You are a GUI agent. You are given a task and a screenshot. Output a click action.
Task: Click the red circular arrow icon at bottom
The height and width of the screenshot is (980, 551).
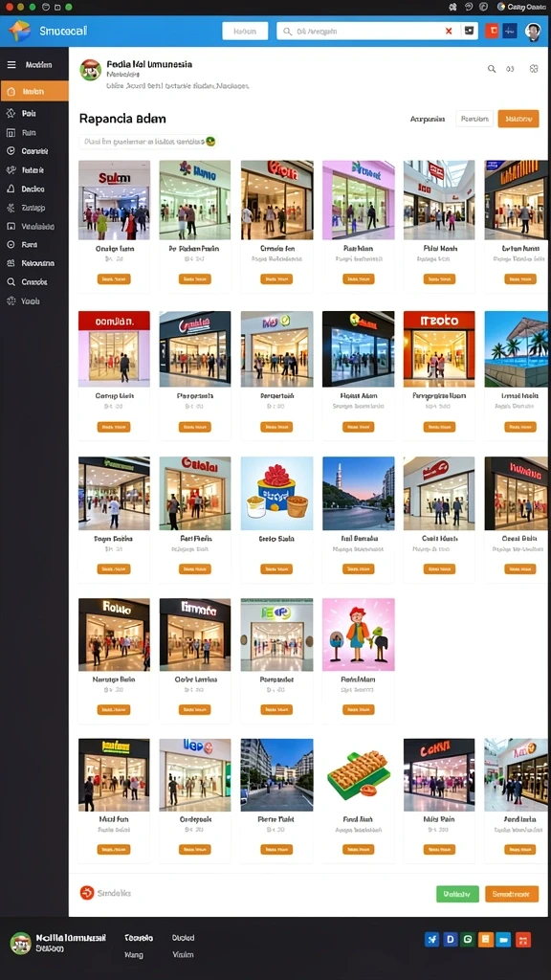[x=87, y=893]
